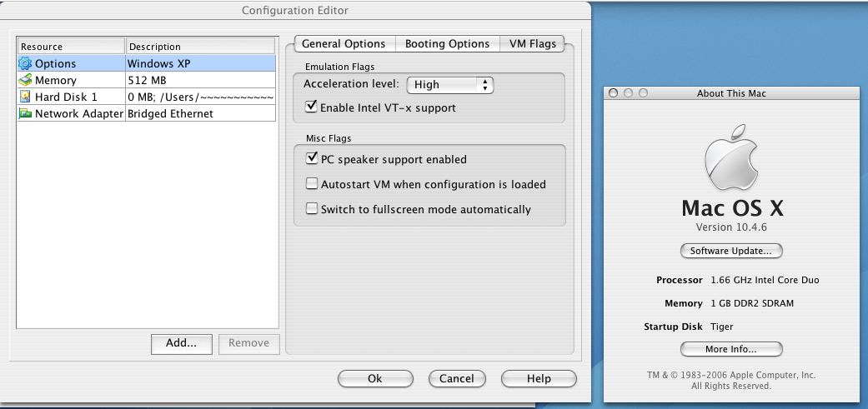Click the Tiger startup disk name

[722, 327]
